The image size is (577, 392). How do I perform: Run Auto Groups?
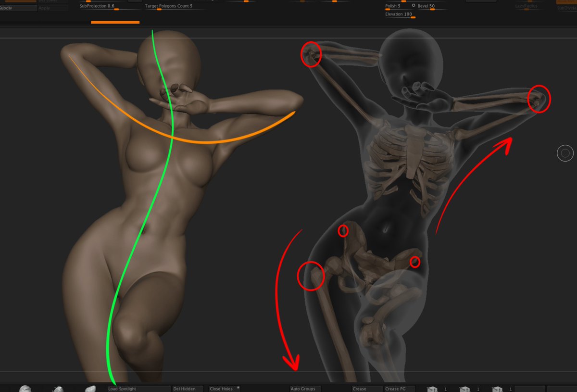[x=305, y=389]
